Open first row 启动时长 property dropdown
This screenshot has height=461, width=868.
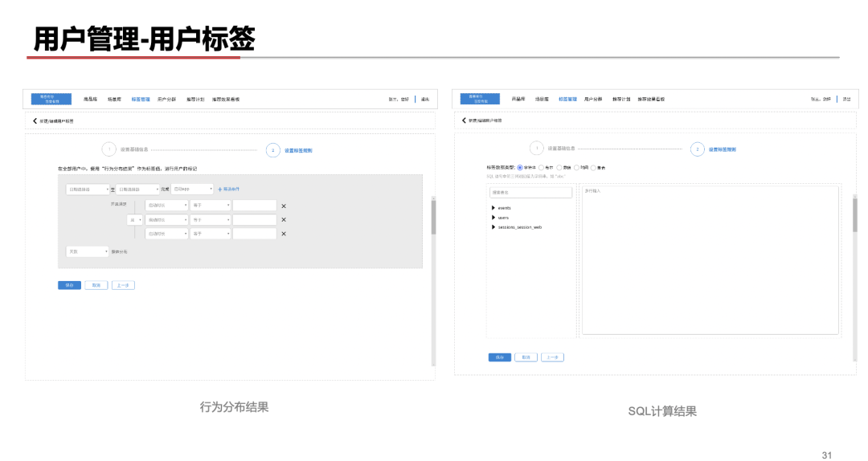tap(166, 206)
